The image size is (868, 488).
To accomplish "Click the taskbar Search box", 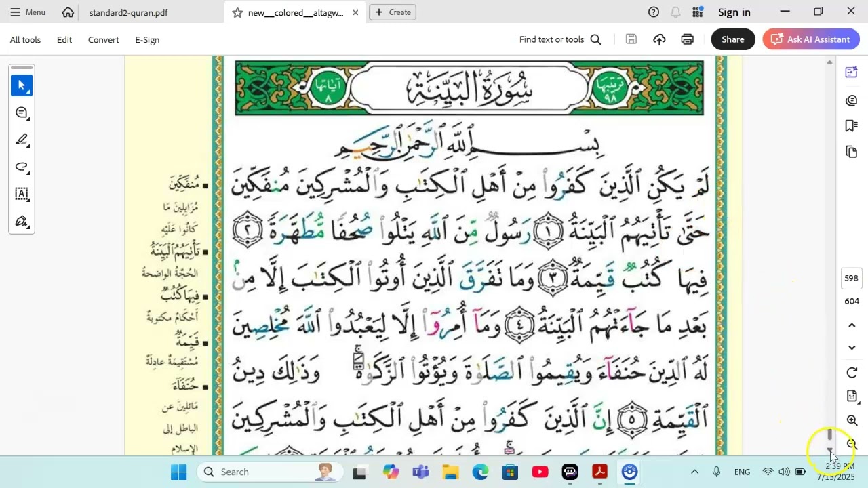I will click(x=270, y=472).
